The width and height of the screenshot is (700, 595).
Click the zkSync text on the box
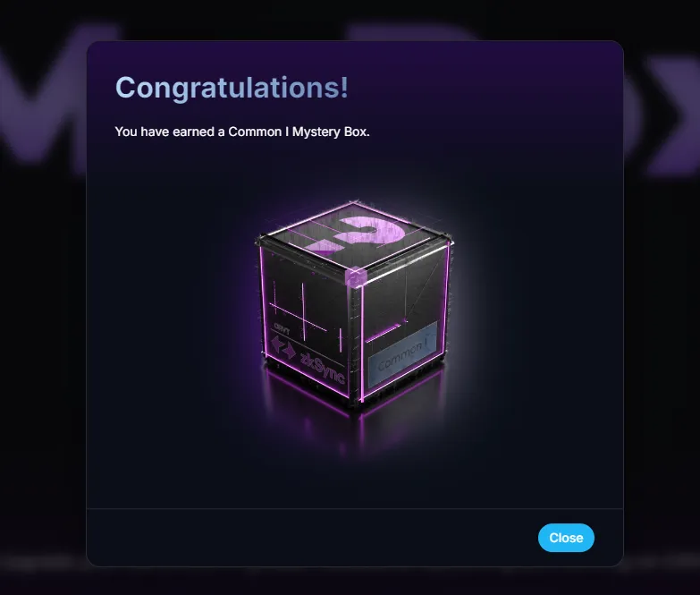(x=323, y=368)
